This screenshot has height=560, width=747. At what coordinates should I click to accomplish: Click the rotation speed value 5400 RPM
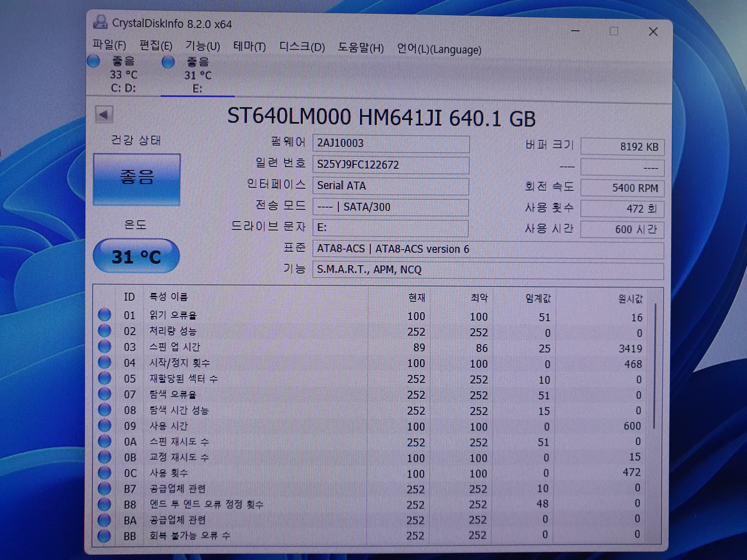coord(622,188)
